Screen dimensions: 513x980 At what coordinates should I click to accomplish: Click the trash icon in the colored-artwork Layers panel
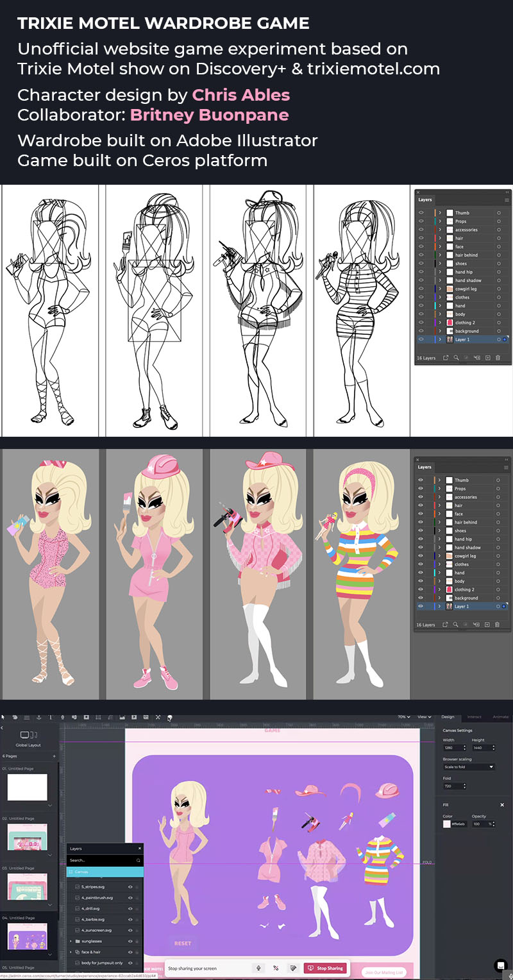(x=498, y=625)
